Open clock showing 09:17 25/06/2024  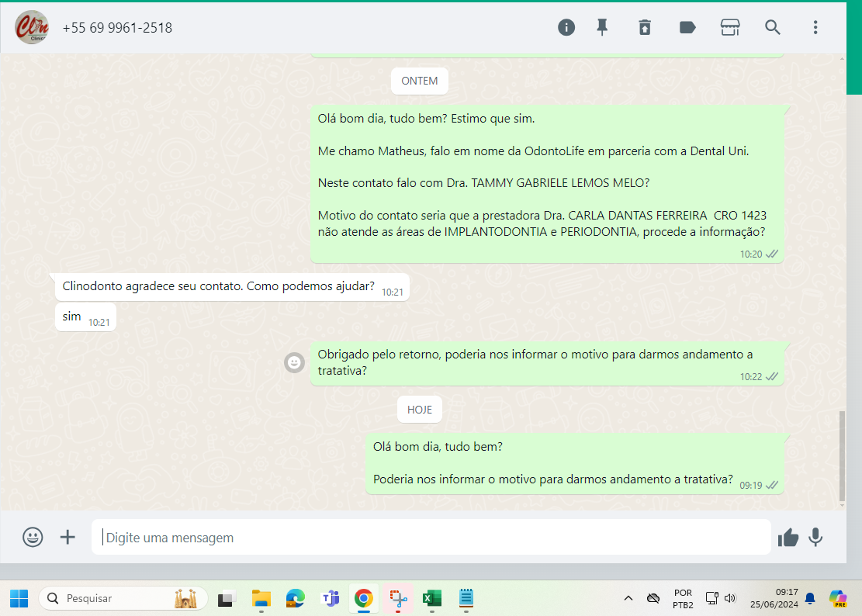pos(774,598)
